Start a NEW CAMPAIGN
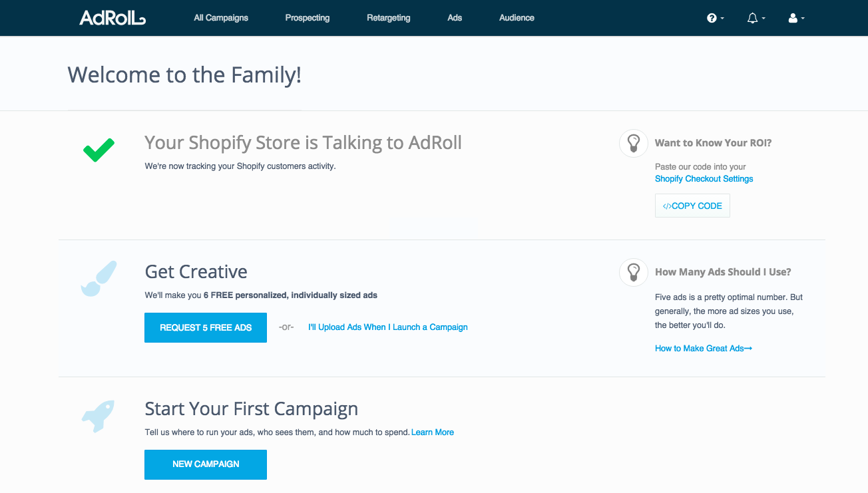Screen dimensions: 868x493 tap(206, 464)
